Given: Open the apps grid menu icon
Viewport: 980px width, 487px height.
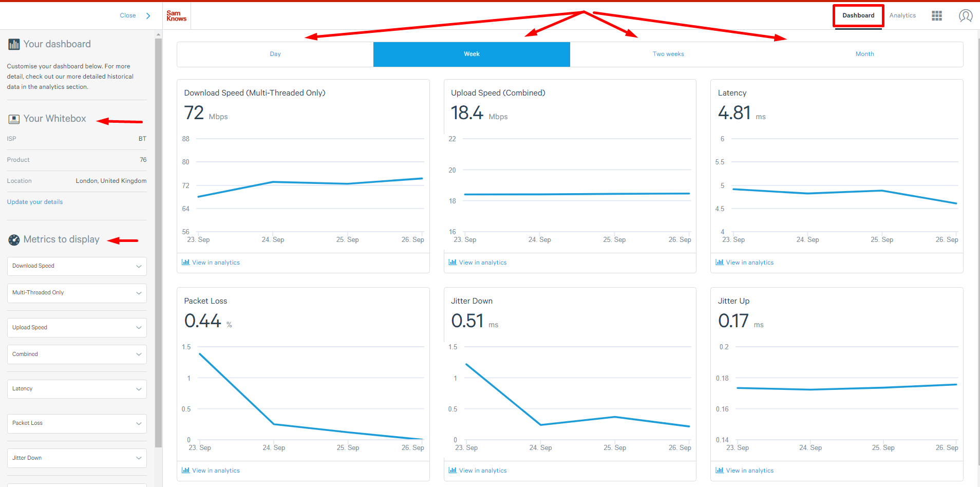Looking at the screenshot, I should [937, 16].
